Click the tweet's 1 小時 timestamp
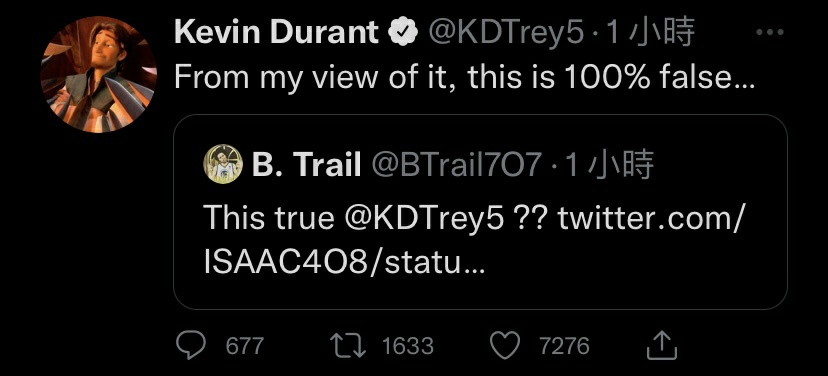Screen dimensions: 828x376 [x=650, y=33]
